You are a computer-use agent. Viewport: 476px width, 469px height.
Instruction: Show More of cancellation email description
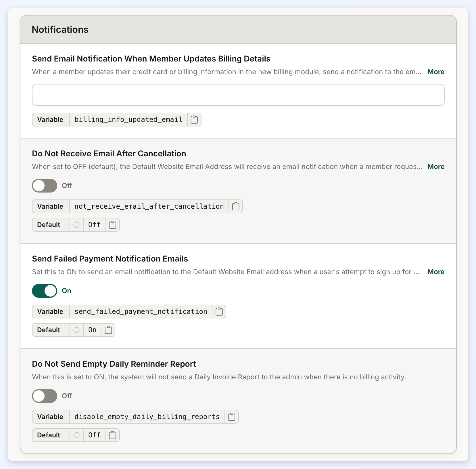coord(436,167)
